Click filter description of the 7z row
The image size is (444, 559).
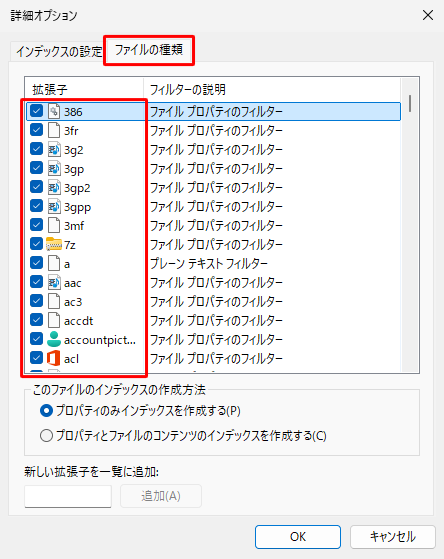[216, 245]
